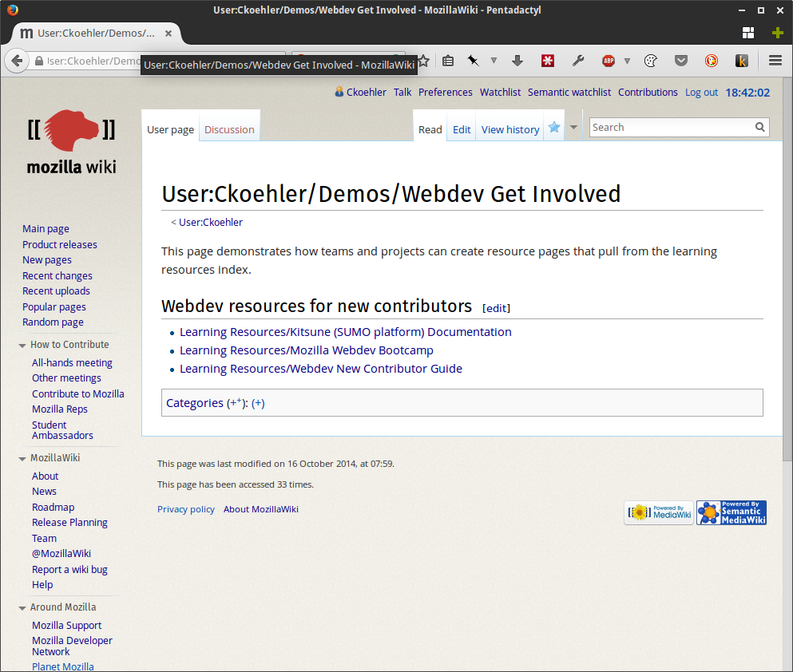This screenshot has width=793, height=672.
Task: Click the Powered by Semantic MediaWiki badge
Action: [732, 513]
